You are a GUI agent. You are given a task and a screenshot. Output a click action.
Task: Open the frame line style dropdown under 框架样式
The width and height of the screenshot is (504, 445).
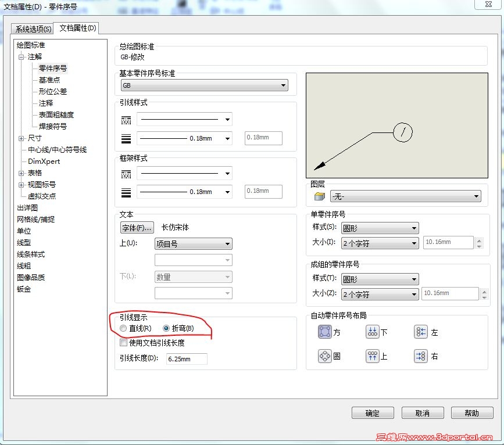184,173
